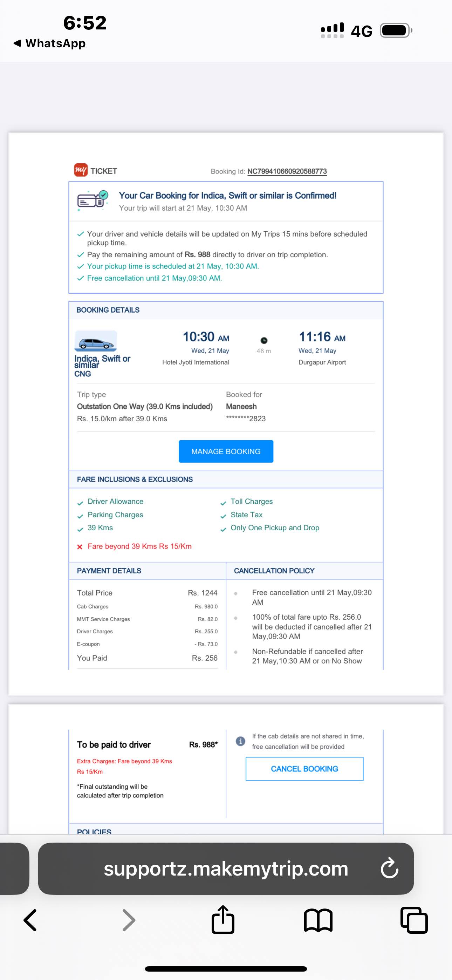Tap the Safari forward arrow
This screenshot has height=980, width=452.
point(129,920)
